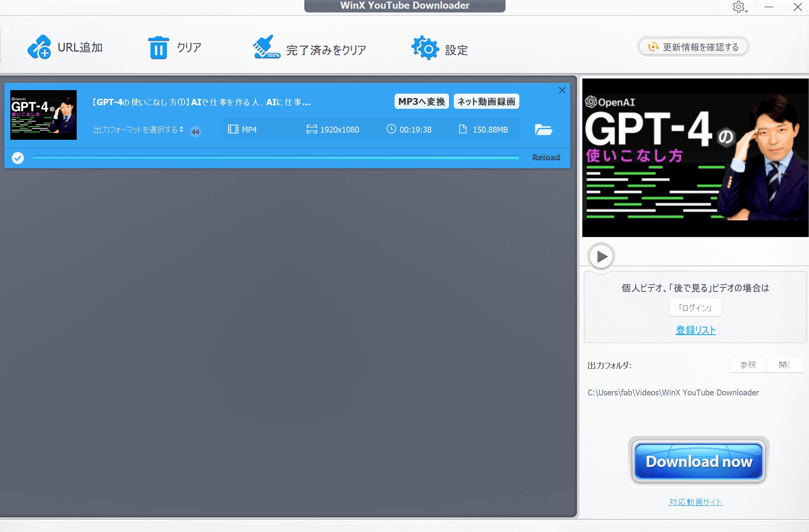
Task: Open 設定 via the blue gear icon
Action: click(425, 48)
